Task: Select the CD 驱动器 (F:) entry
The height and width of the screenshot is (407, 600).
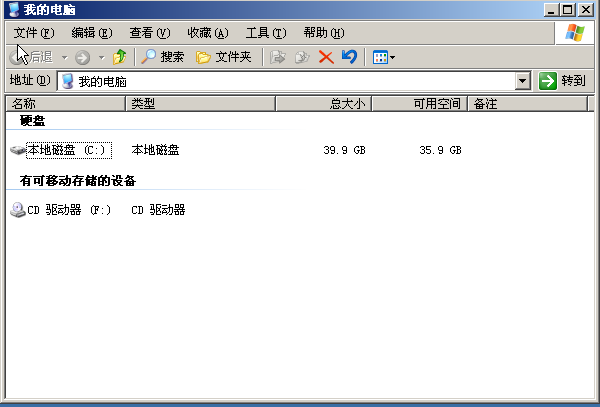Action: tap(69, 210)
